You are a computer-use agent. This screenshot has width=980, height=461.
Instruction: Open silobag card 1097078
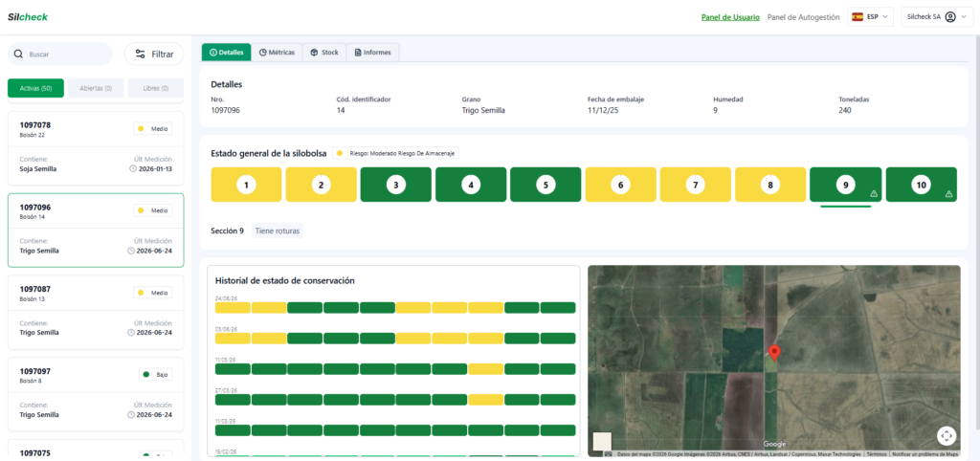(x=96, y=148)
